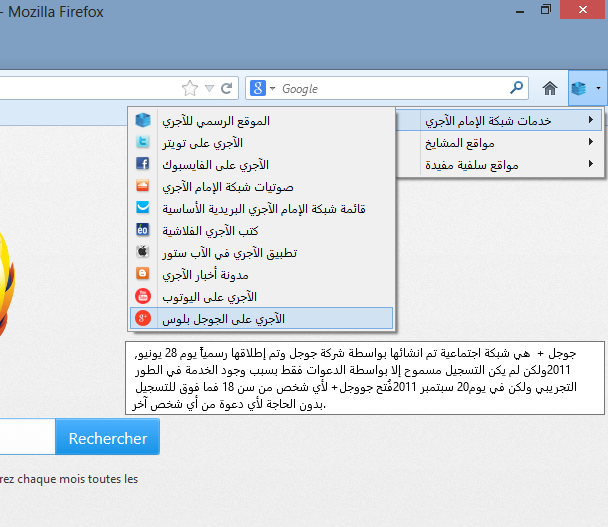
Task: Choose الآجري على الجوجل بلوس entry
Action: tap(261, 318)
